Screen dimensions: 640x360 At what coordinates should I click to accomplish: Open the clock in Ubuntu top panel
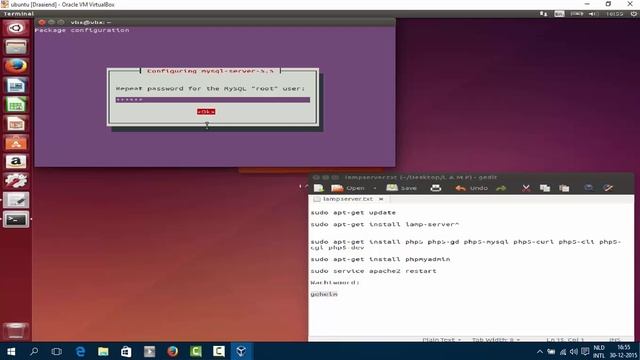pyautogui.click(x=615, y=14)
